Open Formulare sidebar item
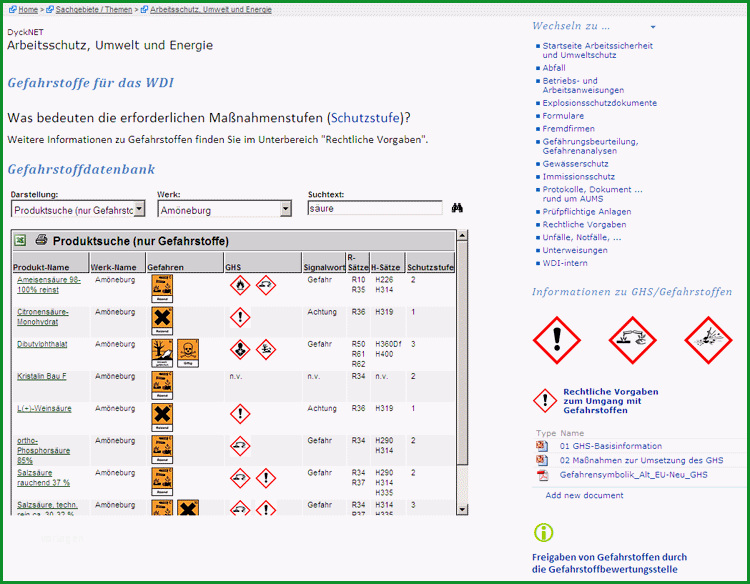 [x=563, y=116]
